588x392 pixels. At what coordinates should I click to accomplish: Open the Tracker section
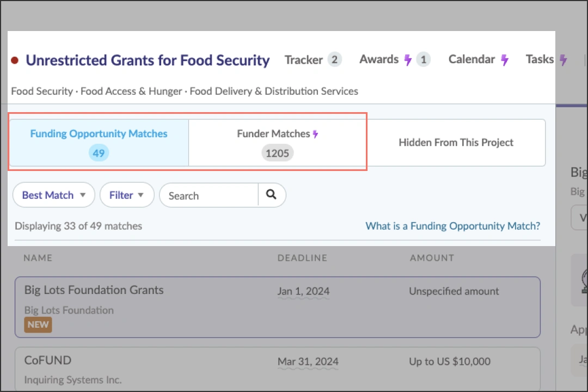point(304,59)
